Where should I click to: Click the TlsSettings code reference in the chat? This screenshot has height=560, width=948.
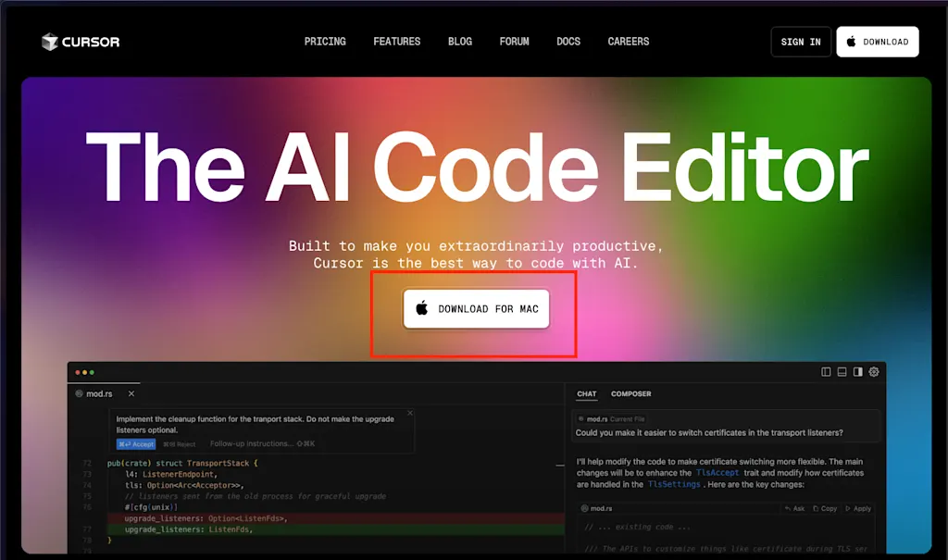click(x=674, y=484)
